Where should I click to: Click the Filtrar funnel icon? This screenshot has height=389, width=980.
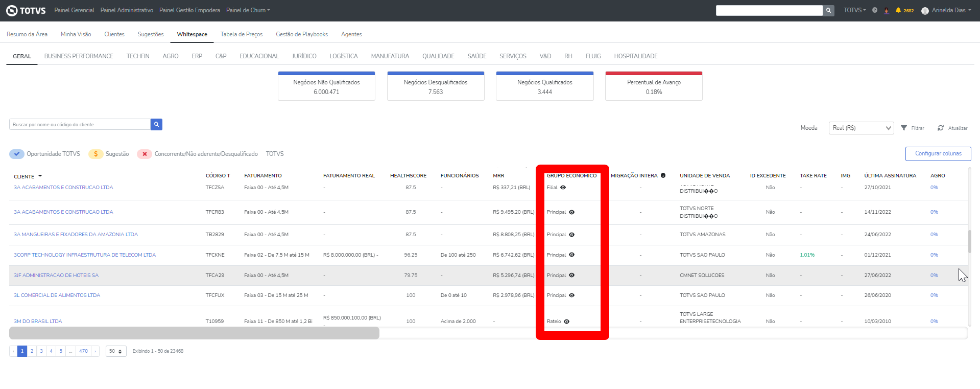tap(904, 128)
